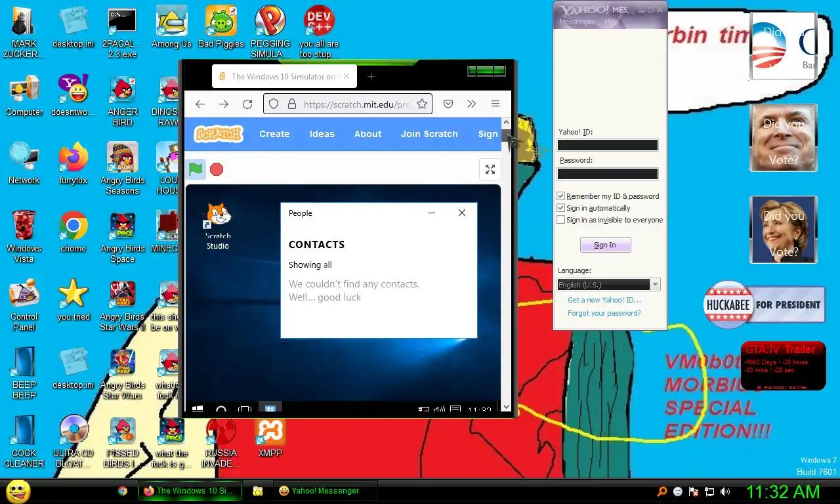
Task: Toggle Remember my ID & password
Action: click(x=561, y=196)
